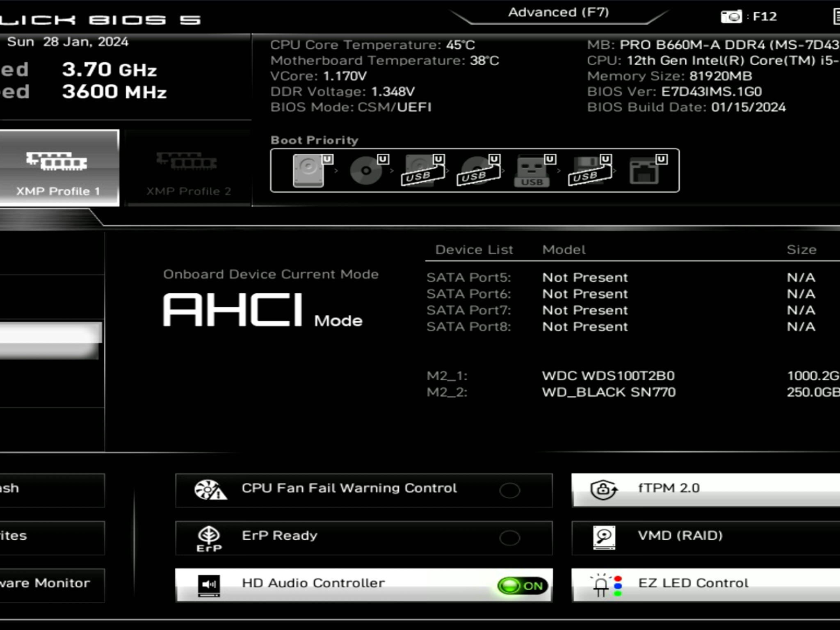Toggle VMD (RAID) button
Image resolution: width=840 pixels, height=630 pixels.
click(x=706, y=538)
